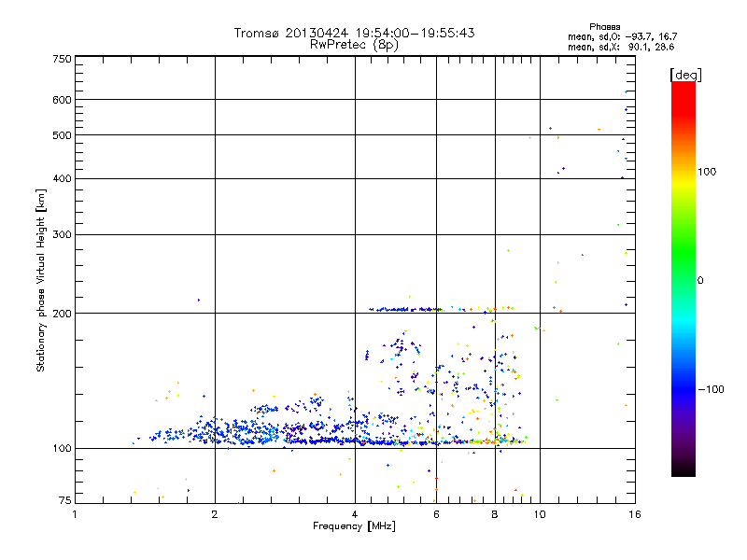Screen dimensions: 747x560
Task: Click the x-axis tick label "1"
Action: click(75, 514)
